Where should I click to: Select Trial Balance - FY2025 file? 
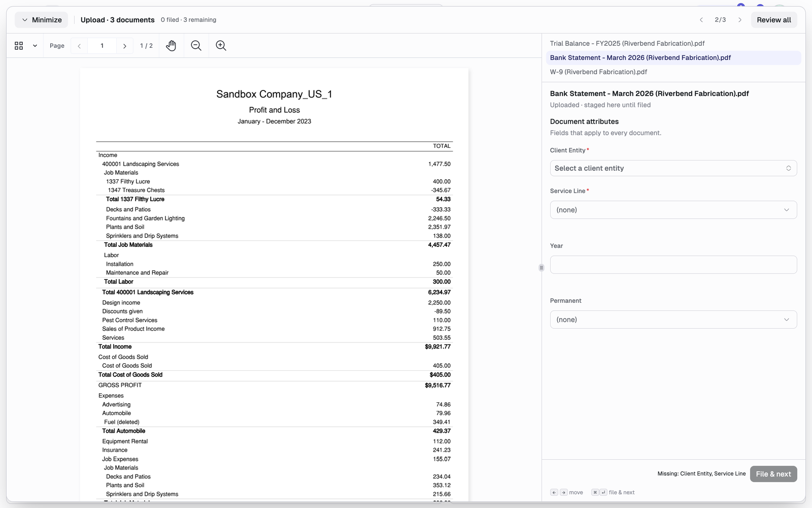[x=673, y=44]
